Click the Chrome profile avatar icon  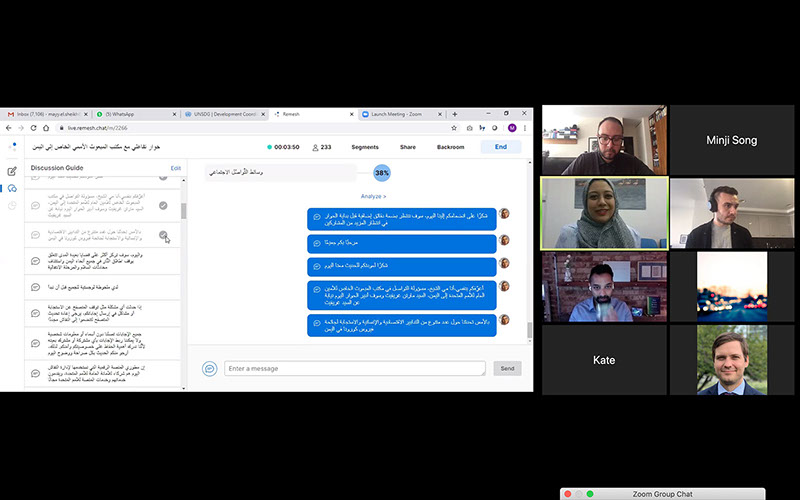click(x=512, y=128)
